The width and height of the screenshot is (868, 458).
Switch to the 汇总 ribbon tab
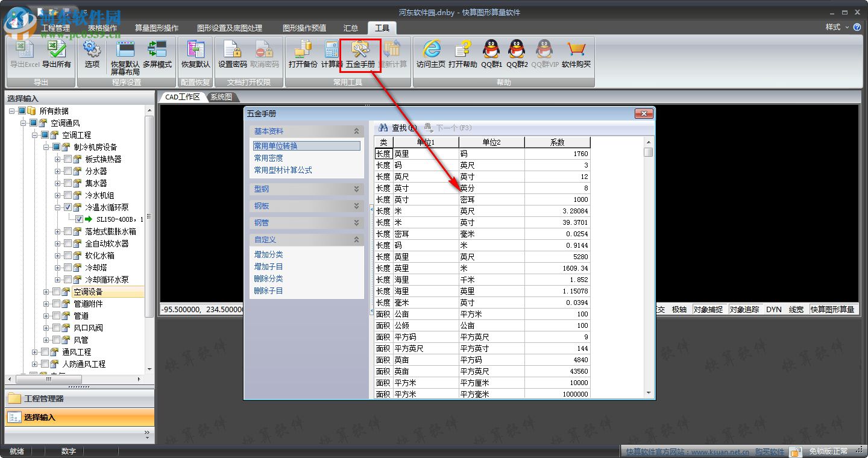(351, 27)
